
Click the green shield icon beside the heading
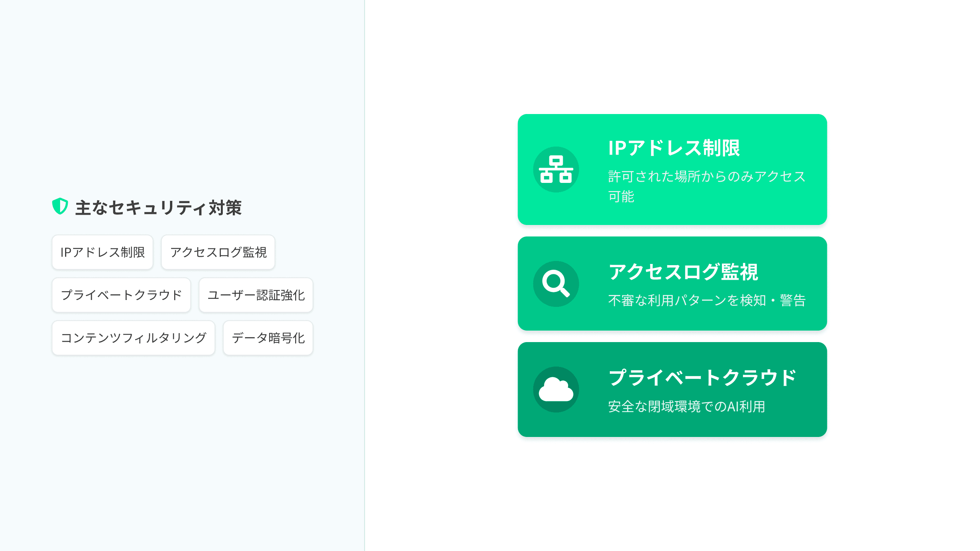click(x=60, y=206)
